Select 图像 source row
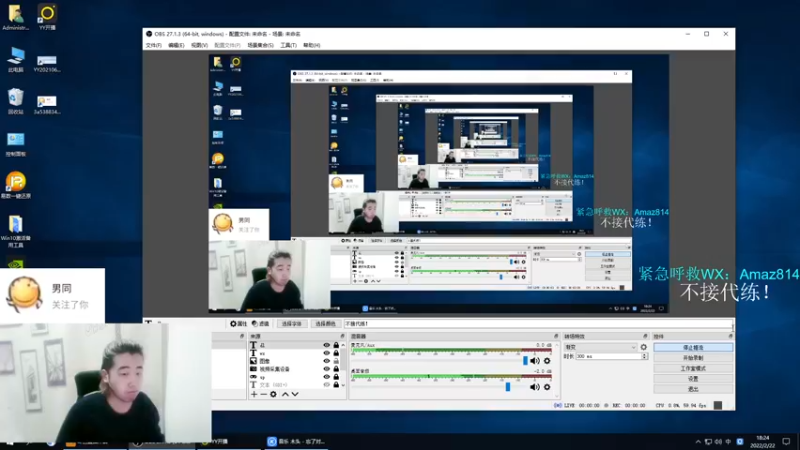This screenshot has height=450, width=800. pos(294,361)
